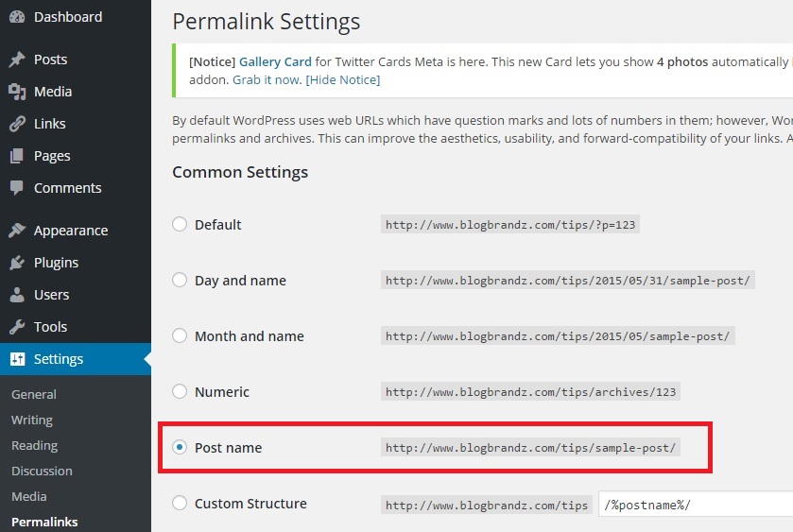Viewport: 793px width, 532px height.
Task: Choose the Day and name radio option
Action: pos(180,281)
